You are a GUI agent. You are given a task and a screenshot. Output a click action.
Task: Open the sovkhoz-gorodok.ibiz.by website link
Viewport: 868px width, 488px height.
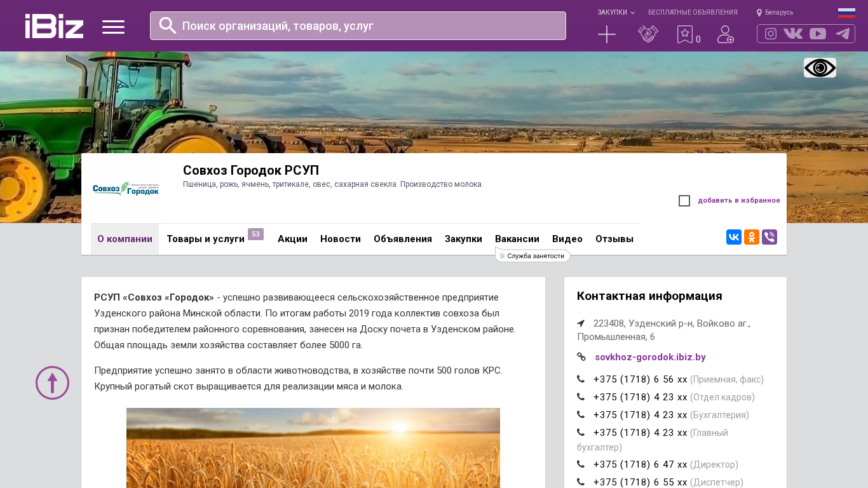650,357
